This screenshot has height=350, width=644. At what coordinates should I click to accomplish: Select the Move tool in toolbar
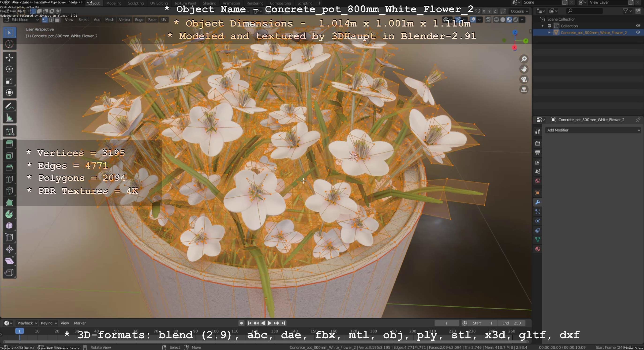[9, 57]
